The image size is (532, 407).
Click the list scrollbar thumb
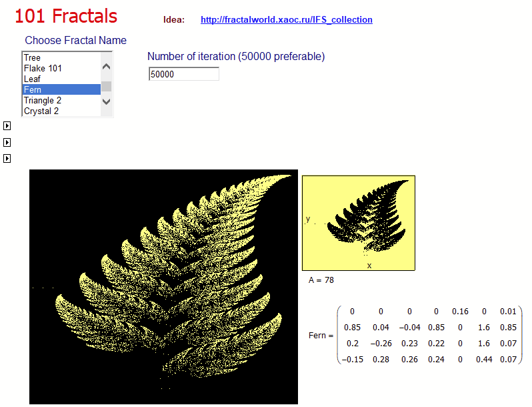point(106,86)
